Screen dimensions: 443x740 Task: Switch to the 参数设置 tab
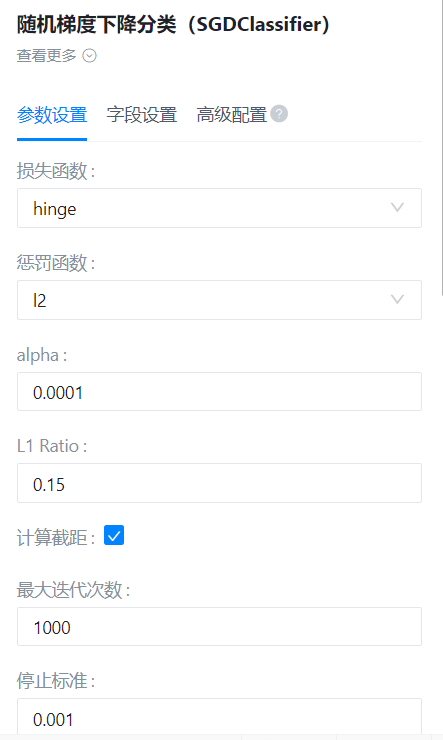(x=52, y=115)
